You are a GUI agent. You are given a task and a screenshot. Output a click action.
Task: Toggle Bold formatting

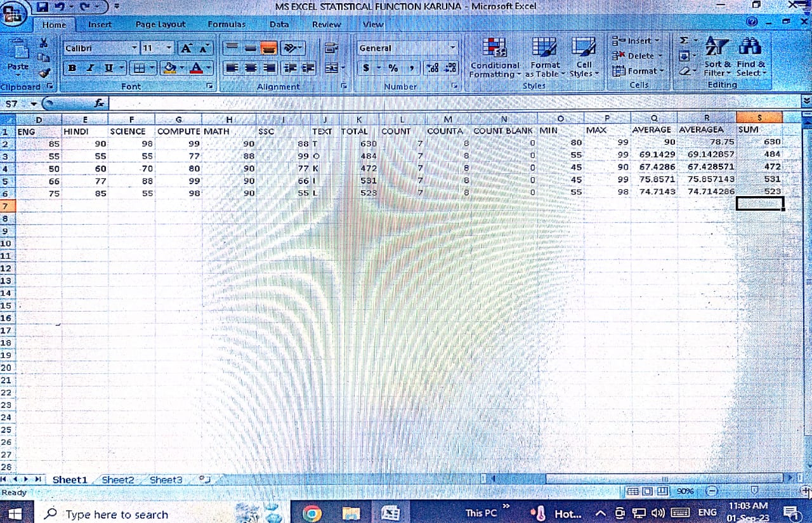[x=72, y=68]
